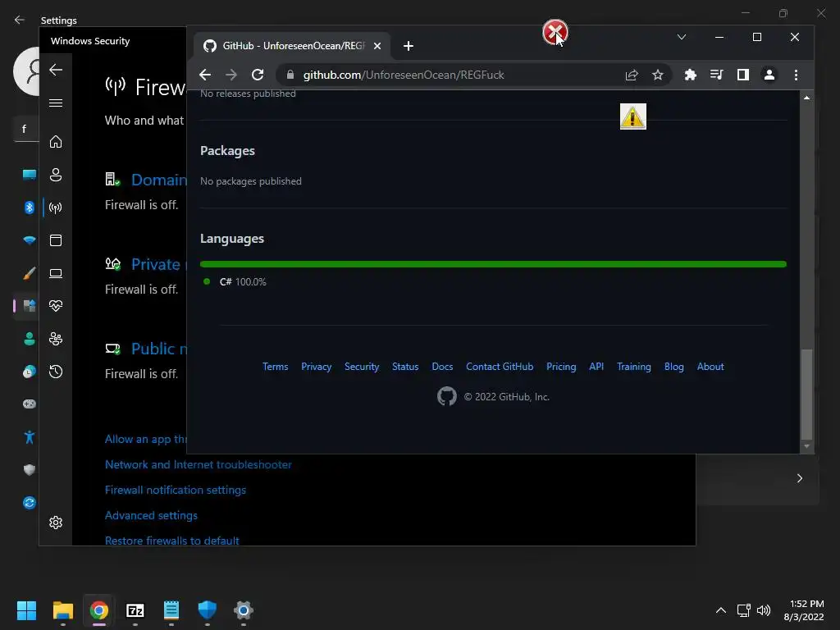
Task: Open a new Chrome tab
Action: [409, 46]
